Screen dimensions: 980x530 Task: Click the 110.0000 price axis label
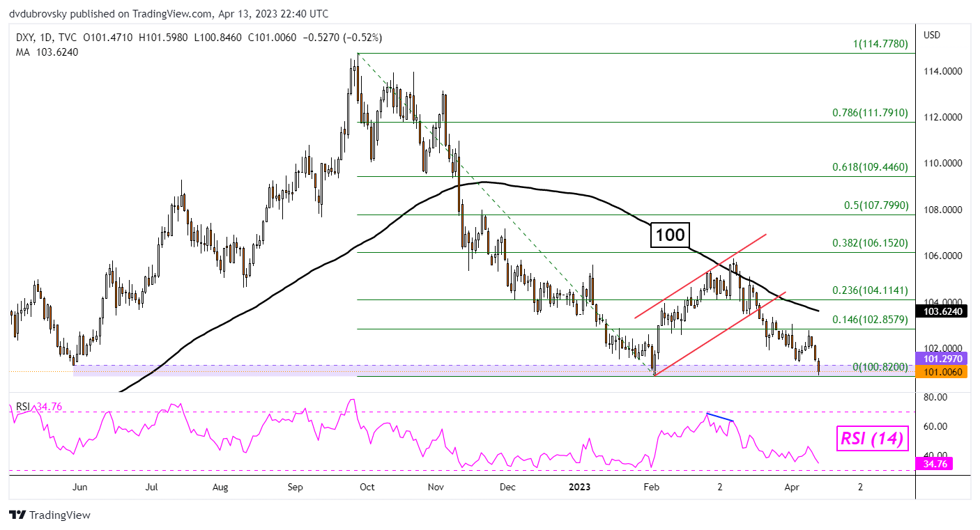[x=944, y=163]
